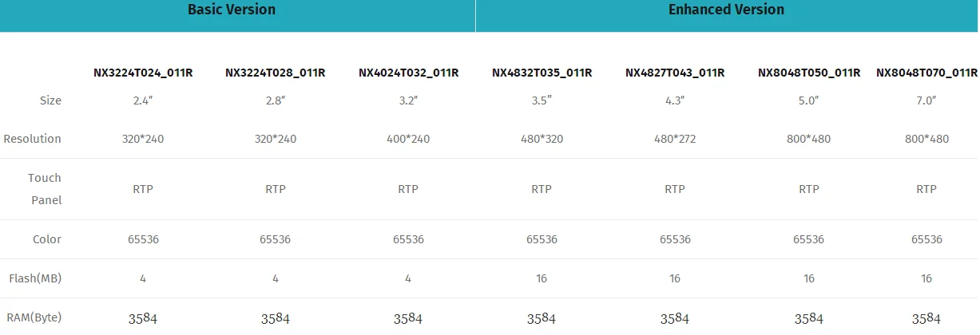Click the Flash(MB) row label
980x335 pixels.
point(34,278)
